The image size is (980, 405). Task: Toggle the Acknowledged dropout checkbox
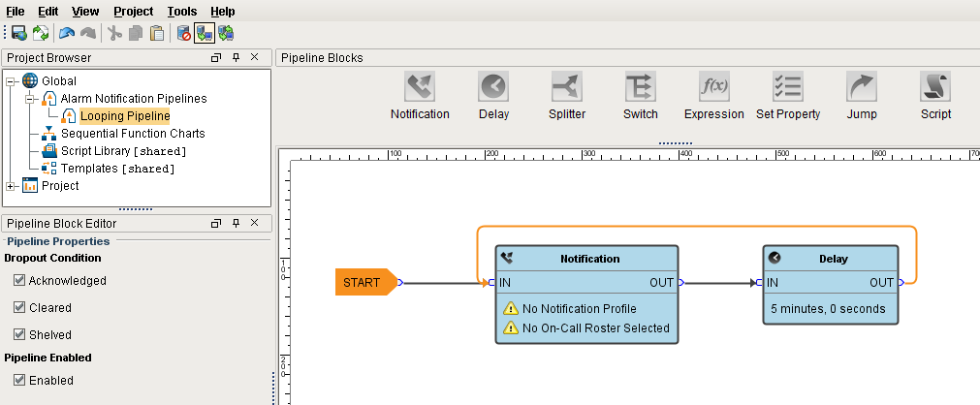18,280
